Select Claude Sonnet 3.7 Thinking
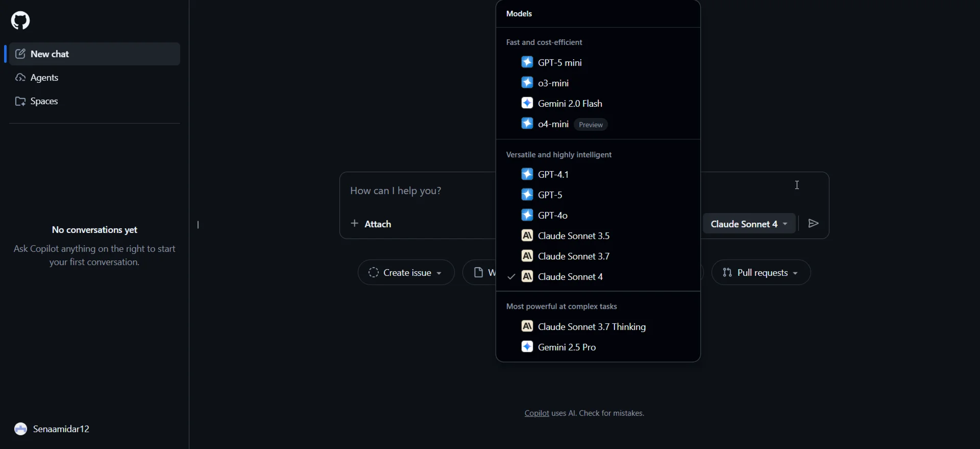Image resolution: width=980 pixels, height=449 pixels. pyautogui.click(x=598, y=326)
